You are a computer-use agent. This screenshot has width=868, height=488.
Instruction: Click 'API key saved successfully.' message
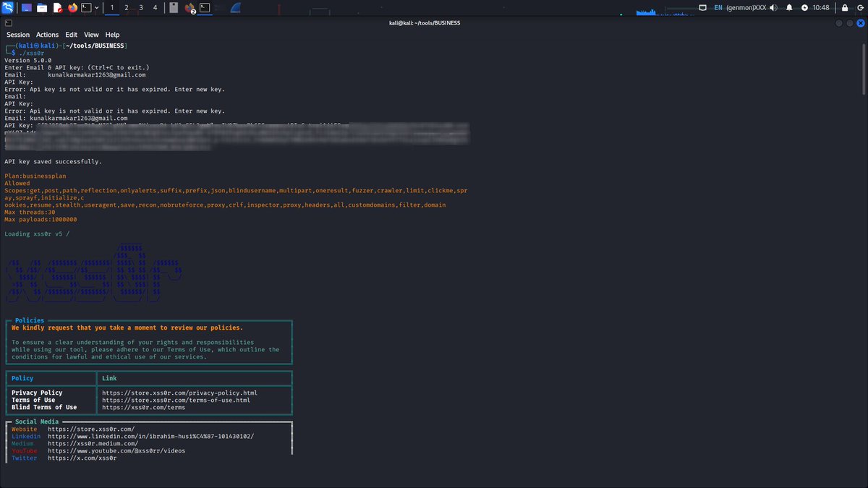pos(53,161)
